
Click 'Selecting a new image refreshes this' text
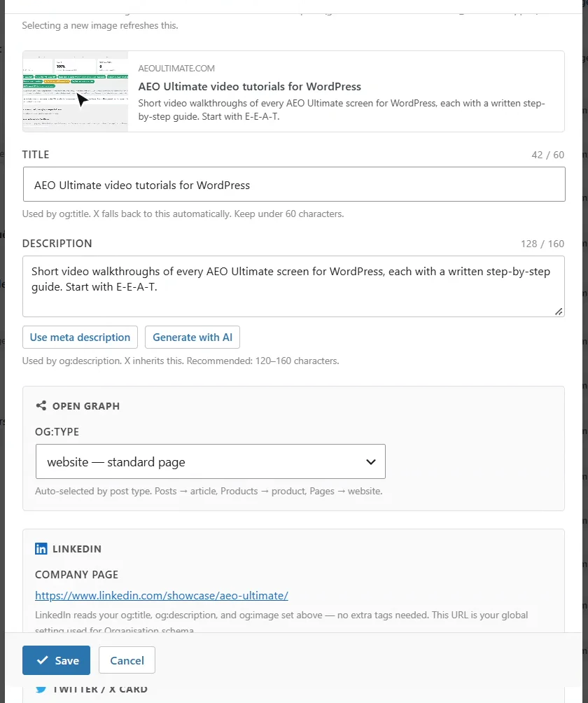100,25
